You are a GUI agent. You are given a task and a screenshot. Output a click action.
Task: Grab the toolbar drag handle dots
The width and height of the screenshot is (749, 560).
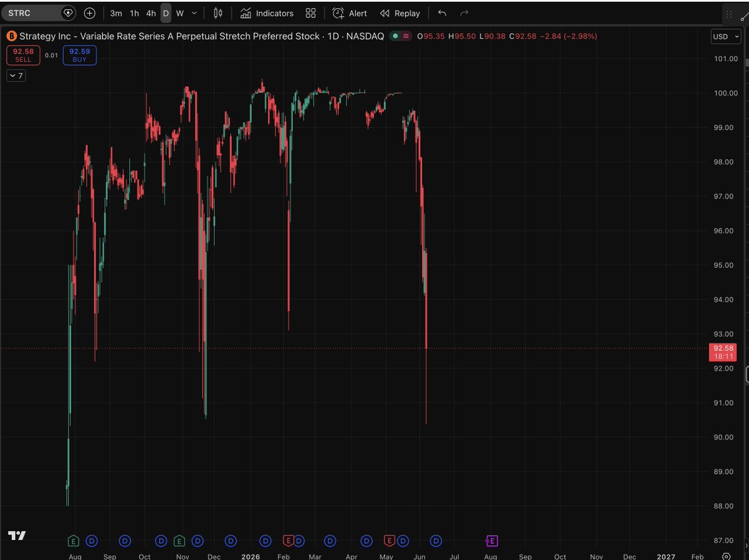[x=729, y=13]
